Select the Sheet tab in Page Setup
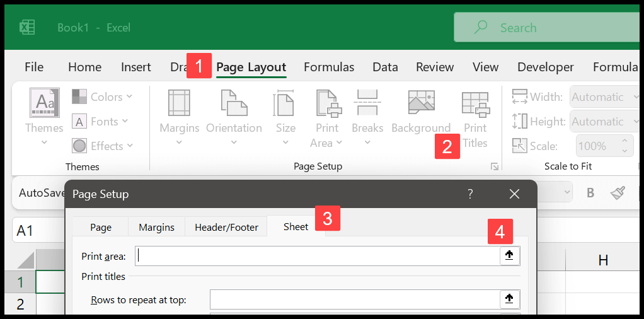Viewport: 644px width, 319px height. tap(296, 226)
